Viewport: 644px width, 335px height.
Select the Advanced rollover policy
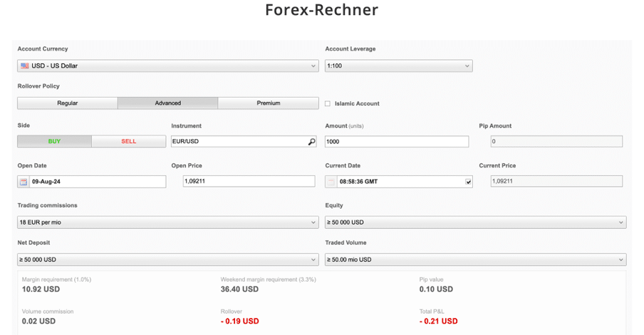(167, 103)
